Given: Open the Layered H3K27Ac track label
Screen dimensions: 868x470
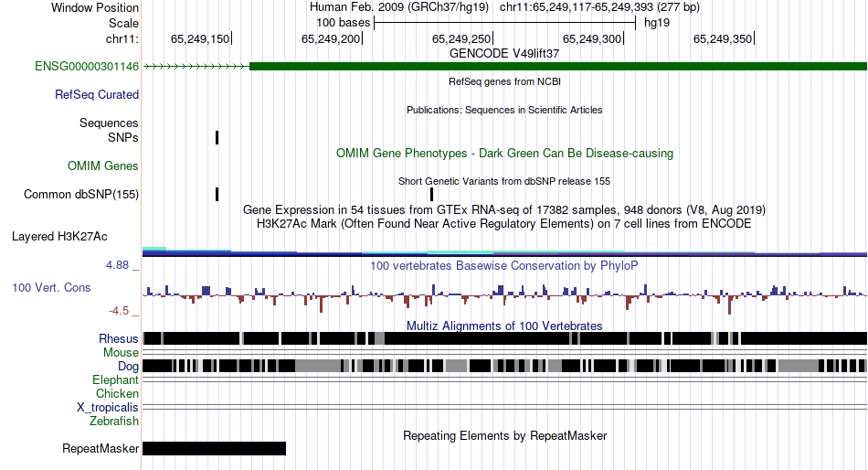Looking at the screenshot, I should 59,237.
